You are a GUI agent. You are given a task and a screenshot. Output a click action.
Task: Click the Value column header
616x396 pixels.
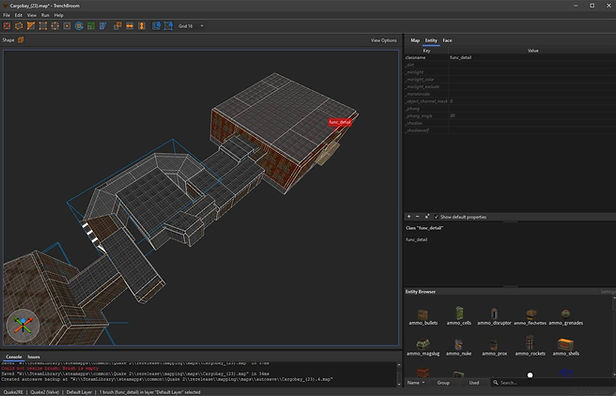[533, 51]
